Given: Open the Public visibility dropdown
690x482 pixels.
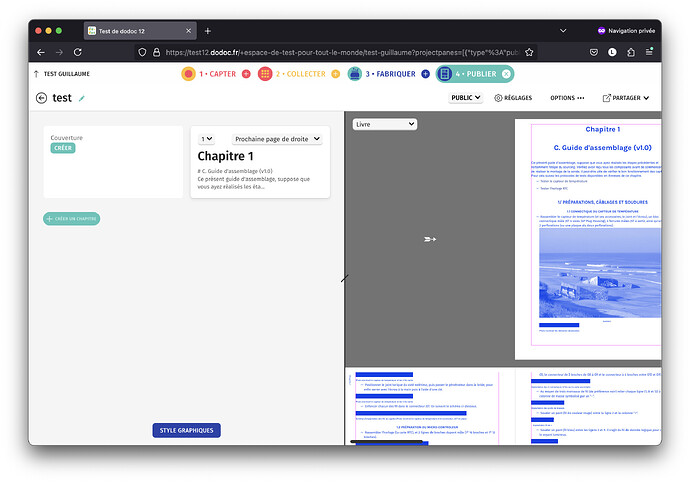Looking at the screenshot, I should tap(465, 98).
